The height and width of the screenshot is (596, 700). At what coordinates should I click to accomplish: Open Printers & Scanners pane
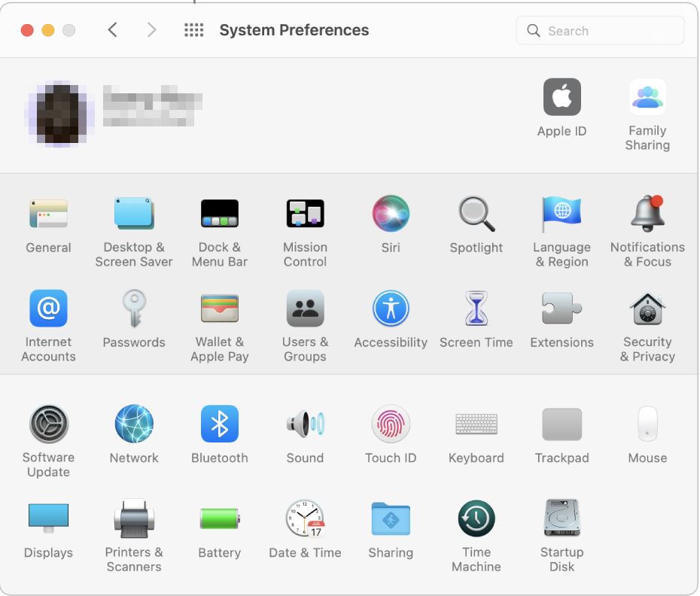pos(134,518)
